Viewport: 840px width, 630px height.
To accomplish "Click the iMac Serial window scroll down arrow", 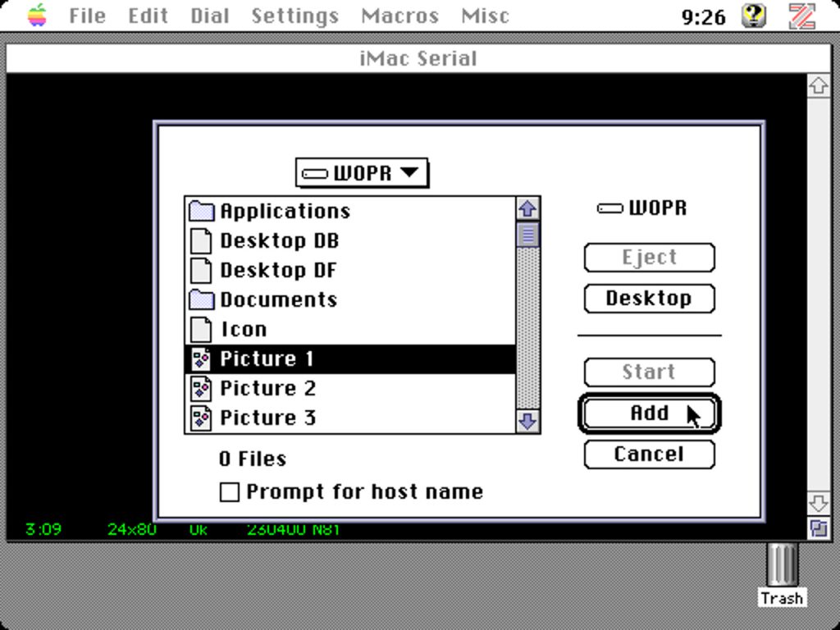I will pyautogui.click(x=818, y=504).
